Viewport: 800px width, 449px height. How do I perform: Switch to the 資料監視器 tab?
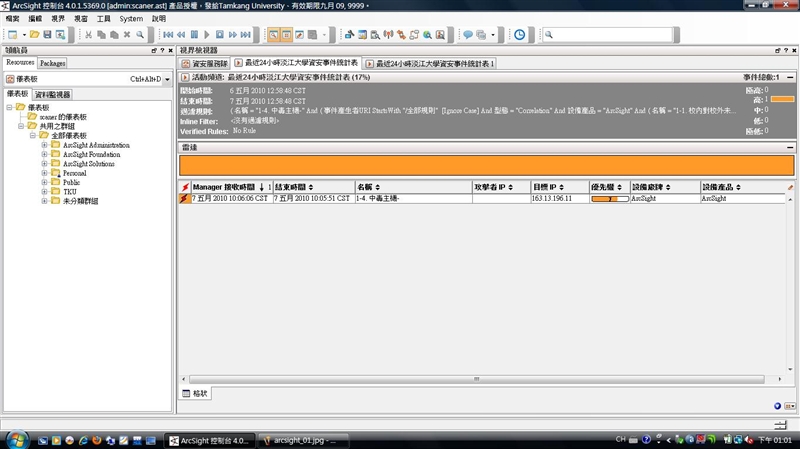[52, 94]
